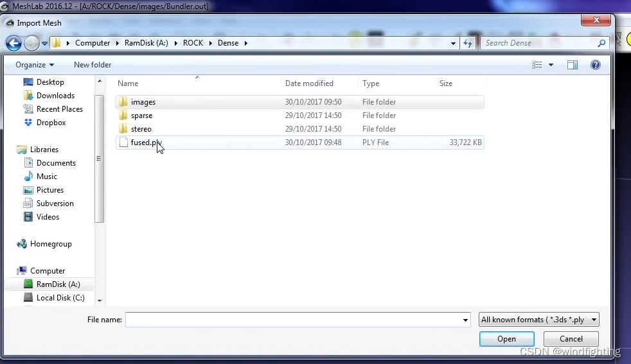Click the images folder icon
The width and height of the screenshot is (631, 364).
click(x=123, y=102)
